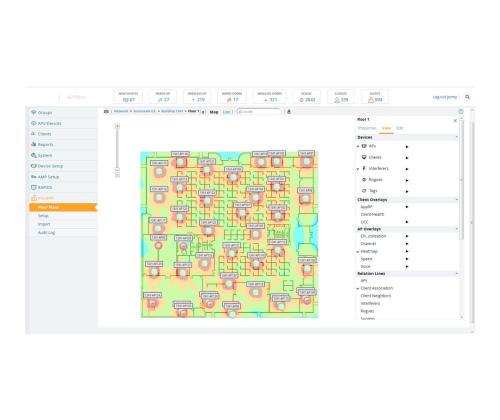The image size is (500, 420).
Task: Open Setup under VisualRF
Action: [x=43, y=216]
